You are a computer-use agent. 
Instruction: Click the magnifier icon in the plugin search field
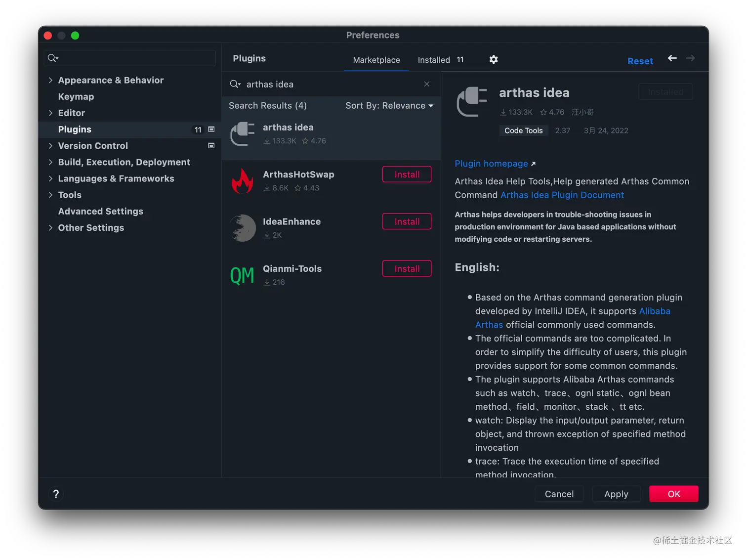tap(235, 85)
